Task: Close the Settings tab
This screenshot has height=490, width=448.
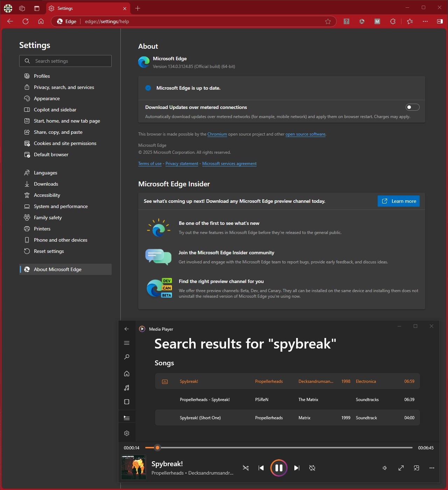Action: (x=125, y=8)
